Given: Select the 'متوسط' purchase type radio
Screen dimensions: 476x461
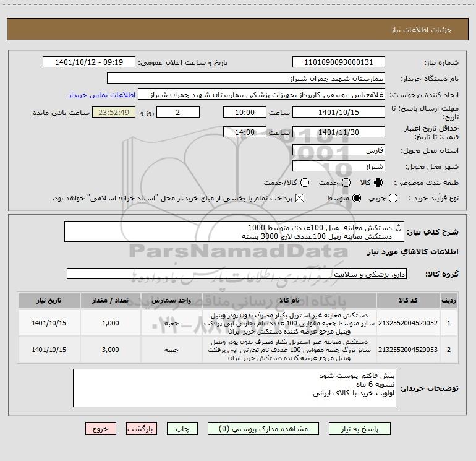Looking at the screenshot, I should click(357, 198).
